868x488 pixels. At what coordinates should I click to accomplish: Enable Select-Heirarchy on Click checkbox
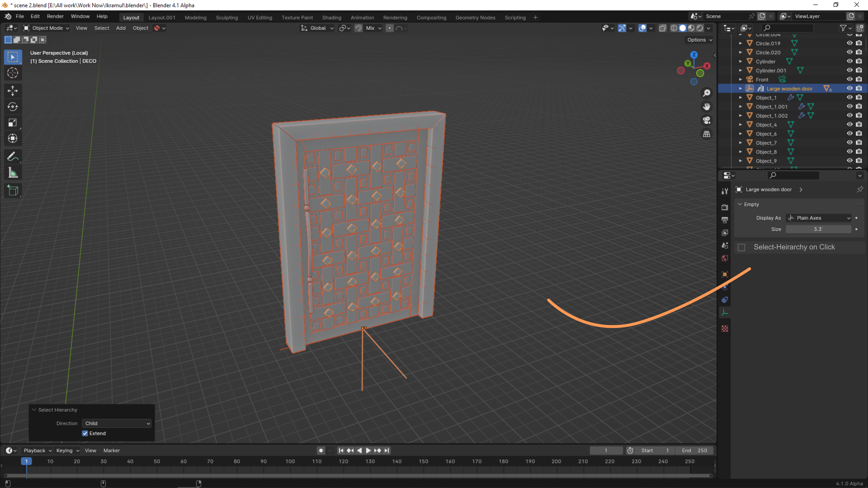pos(741,247)
